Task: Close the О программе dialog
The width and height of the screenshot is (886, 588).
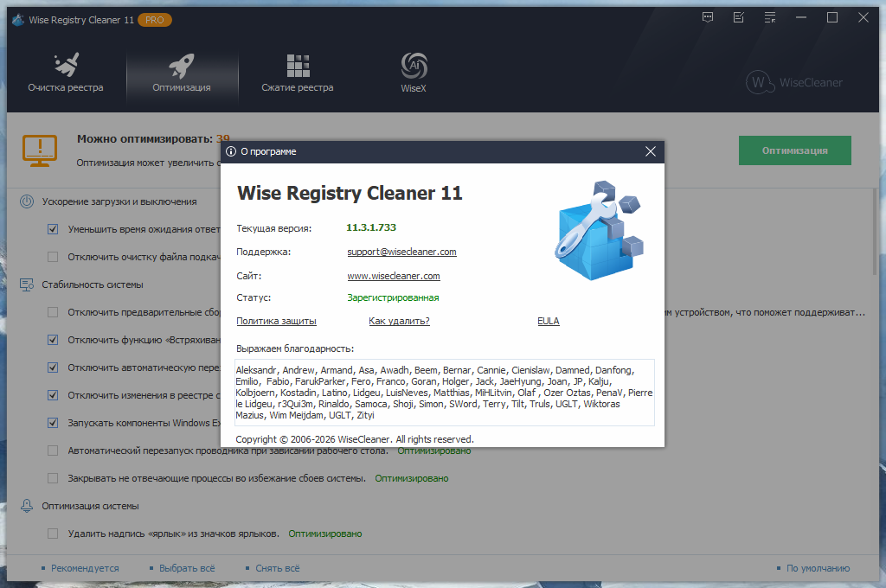Action: (651, 151)
